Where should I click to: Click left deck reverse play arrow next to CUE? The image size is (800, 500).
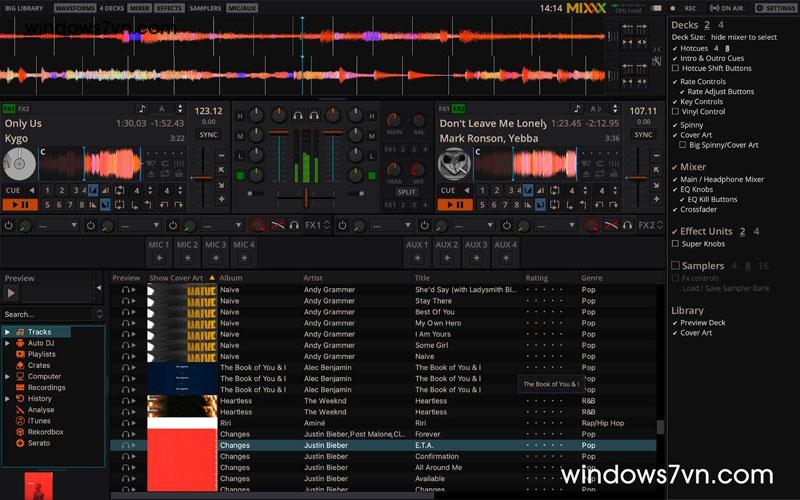tap(32, 190)
